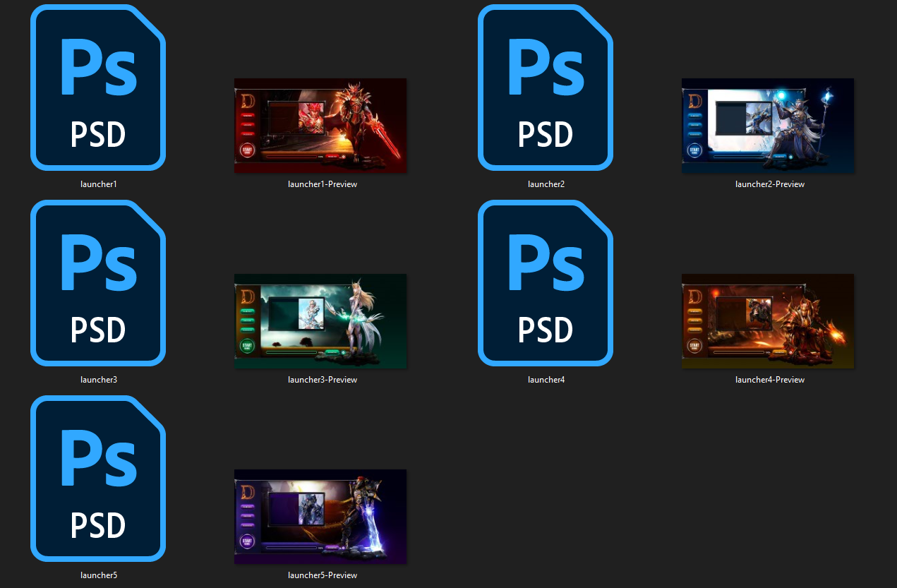Click the blue launcher2-Preview thumbnail

[768, 126]
